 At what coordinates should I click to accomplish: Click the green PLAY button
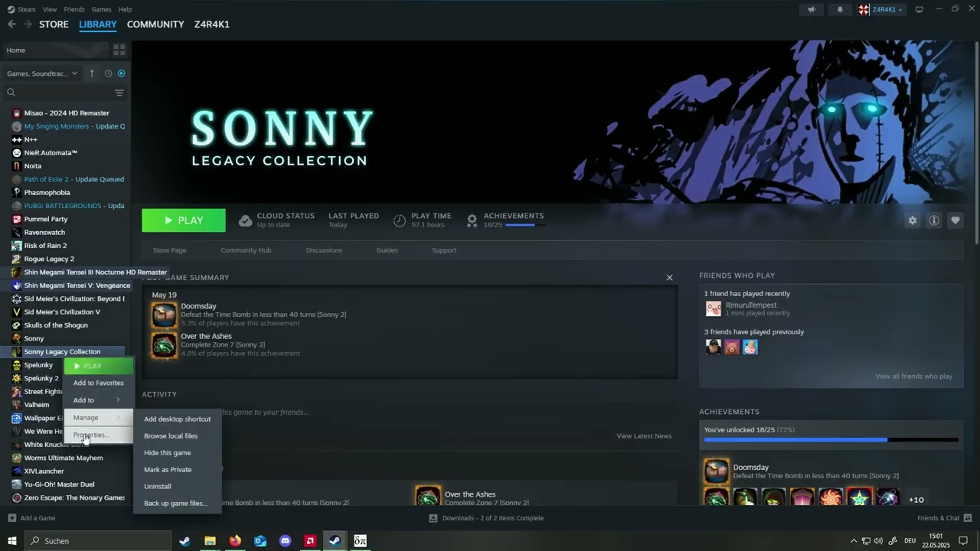click(184, 220)
